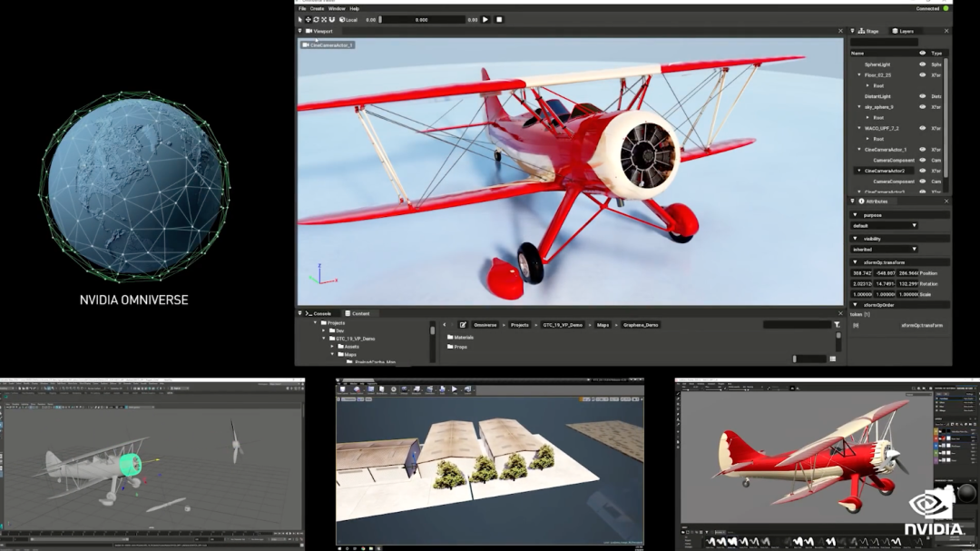Viewport: 980px width, 551px height.
Task: Navigate to GTC_19_VP_Demo breadcrumb
Action: 563,325
